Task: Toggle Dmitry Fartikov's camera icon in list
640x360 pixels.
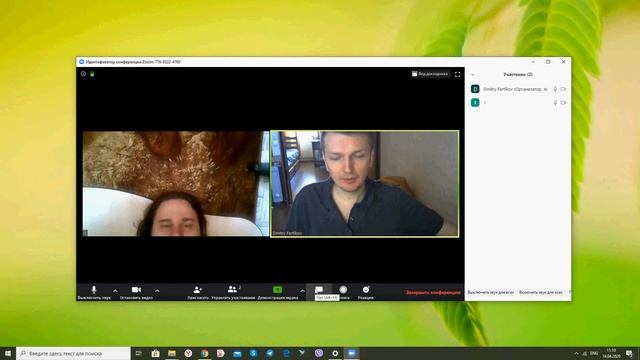Action: pos(563,89)
